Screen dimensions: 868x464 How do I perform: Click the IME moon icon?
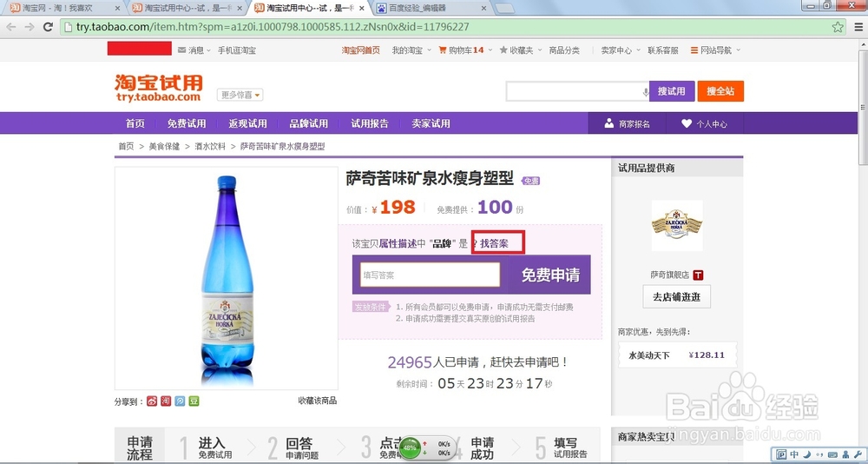click(808, 454)
